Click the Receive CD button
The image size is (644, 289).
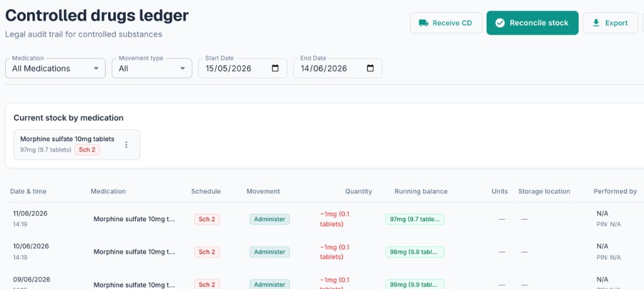(446, 23)
